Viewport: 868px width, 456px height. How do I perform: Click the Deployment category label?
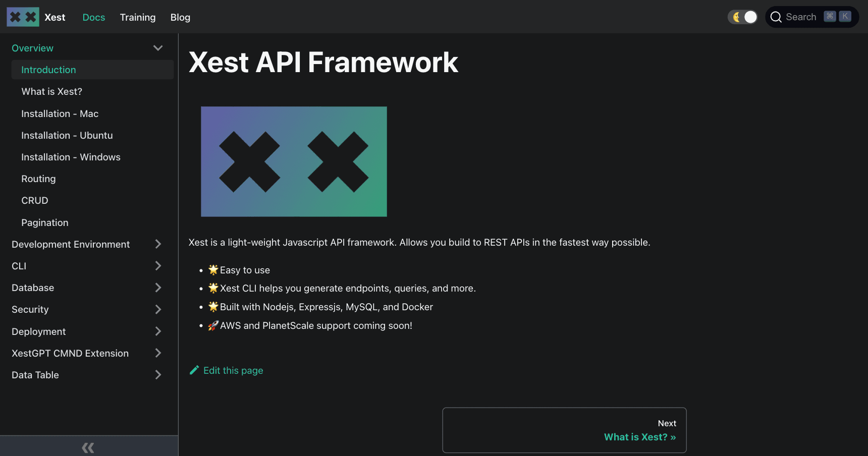39,331
